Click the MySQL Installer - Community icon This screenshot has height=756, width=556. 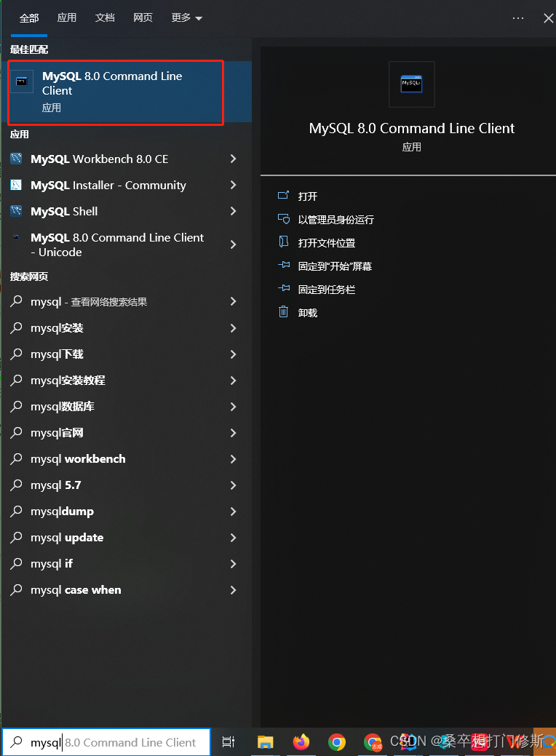(x=17, y=185)
